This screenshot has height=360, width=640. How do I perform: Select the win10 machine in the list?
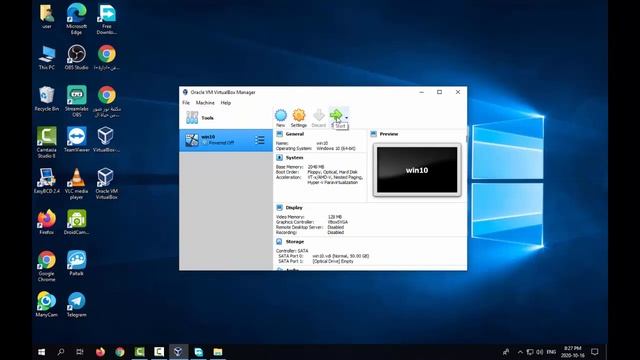tap(226, 140)
